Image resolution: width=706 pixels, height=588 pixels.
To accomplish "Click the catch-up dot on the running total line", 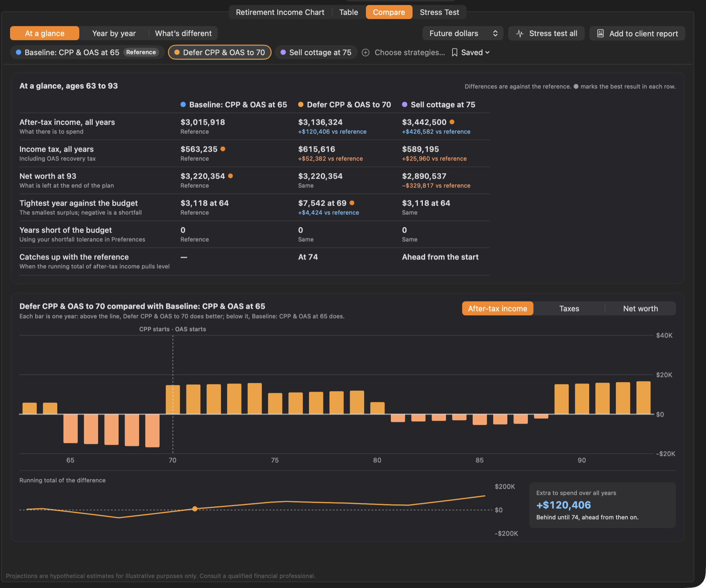I will click(195, 509).
